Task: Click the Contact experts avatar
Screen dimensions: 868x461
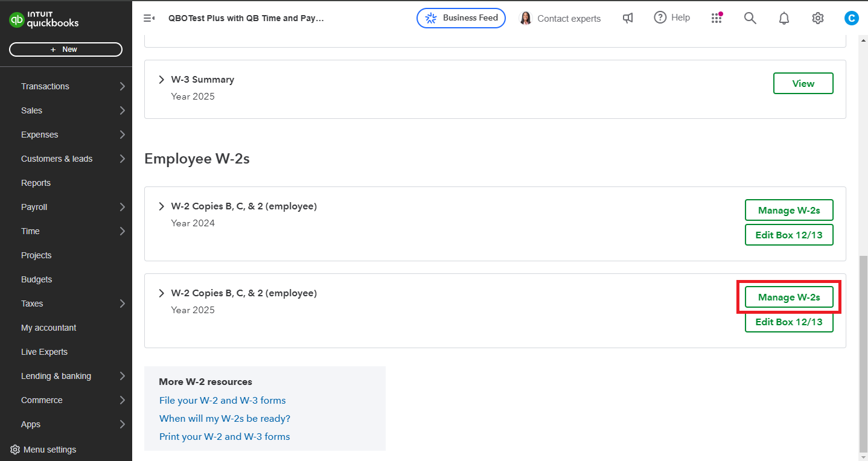Action: coord(525,18)
